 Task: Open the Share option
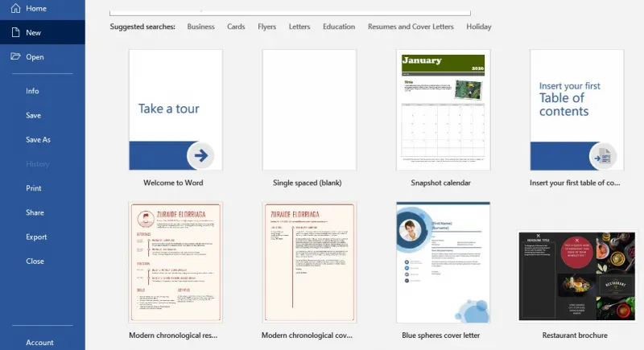35,212
